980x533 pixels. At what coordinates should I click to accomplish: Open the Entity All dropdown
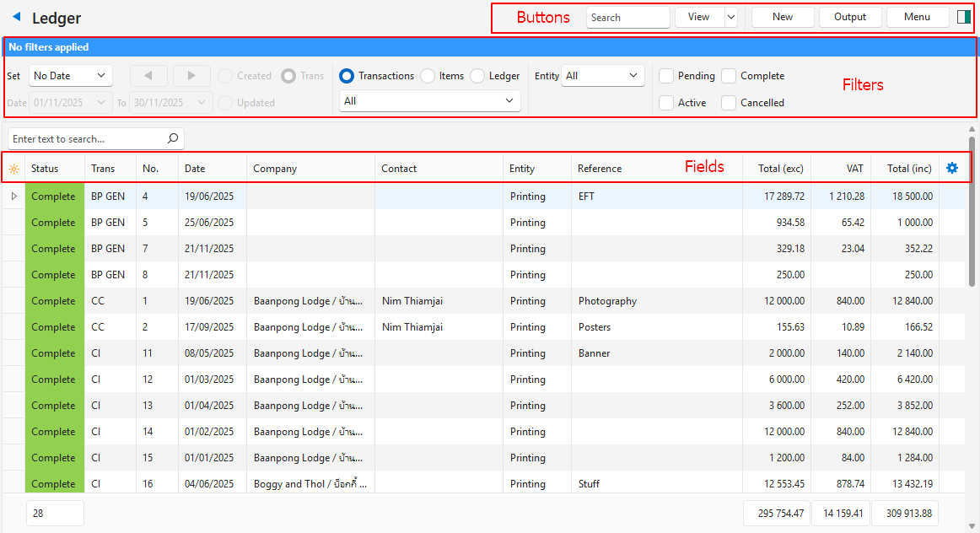602,75
